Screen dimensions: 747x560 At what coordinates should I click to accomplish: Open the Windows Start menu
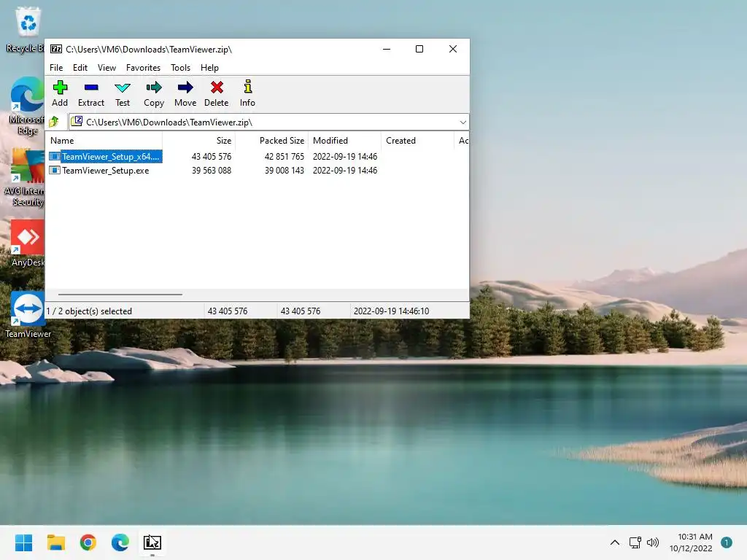tap(24, 542)
